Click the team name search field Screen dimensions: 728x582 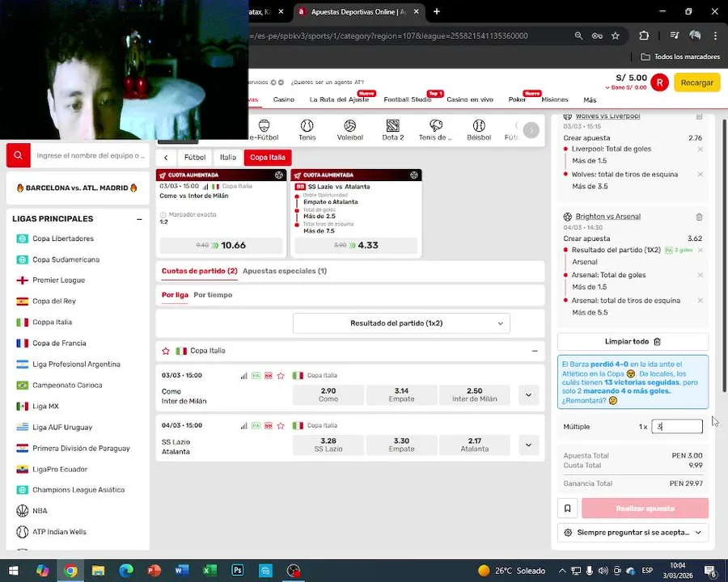(x=90, y=155)
